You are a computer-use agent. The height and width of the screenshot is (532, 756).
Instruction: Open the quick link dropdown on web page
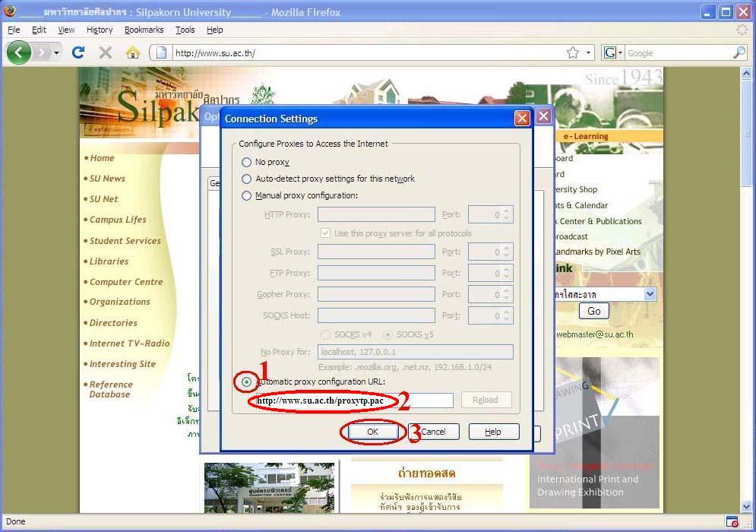650,293
